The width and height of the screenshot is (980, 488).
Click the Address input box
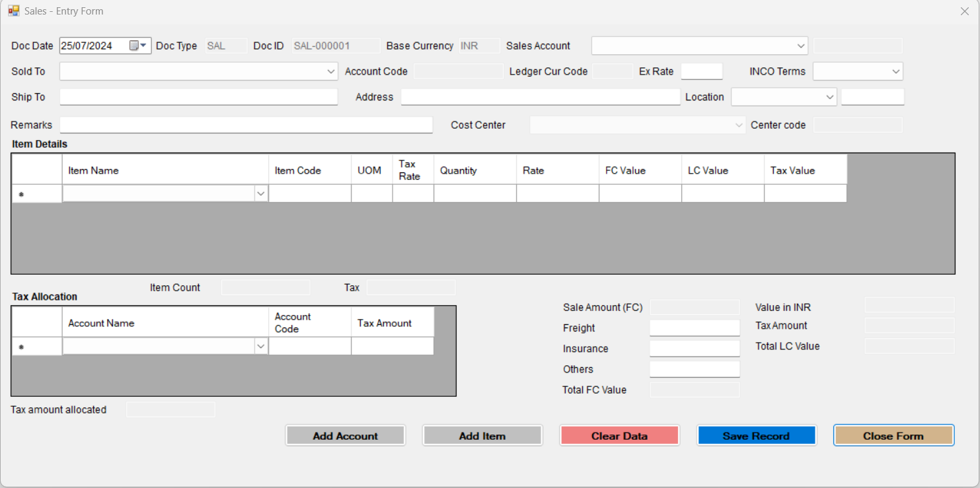point(540,97)
